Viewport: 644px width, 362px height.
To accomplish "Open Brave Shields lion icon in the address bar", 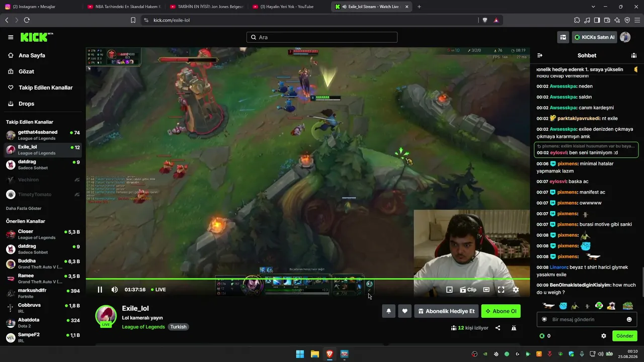I will pos(485,20).
